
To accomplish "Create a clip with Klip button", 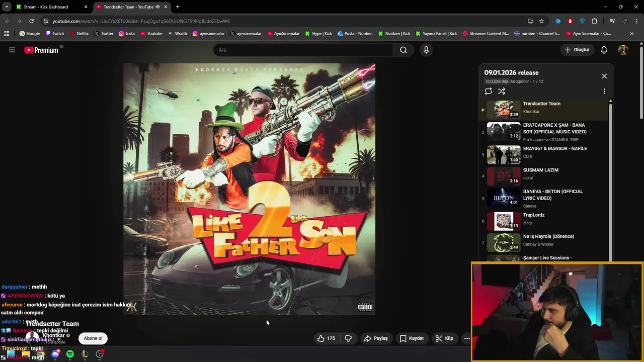I will tap(444, 338).
